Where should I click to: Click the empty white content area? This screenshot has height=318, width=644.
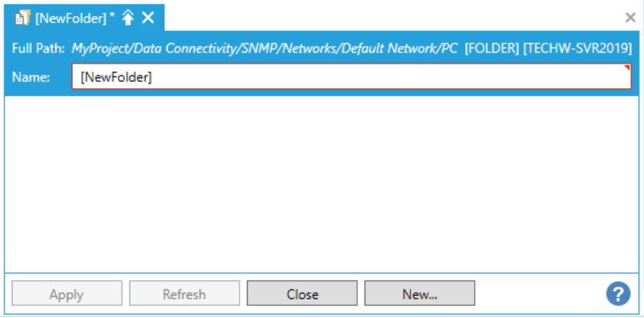point(322,183)
